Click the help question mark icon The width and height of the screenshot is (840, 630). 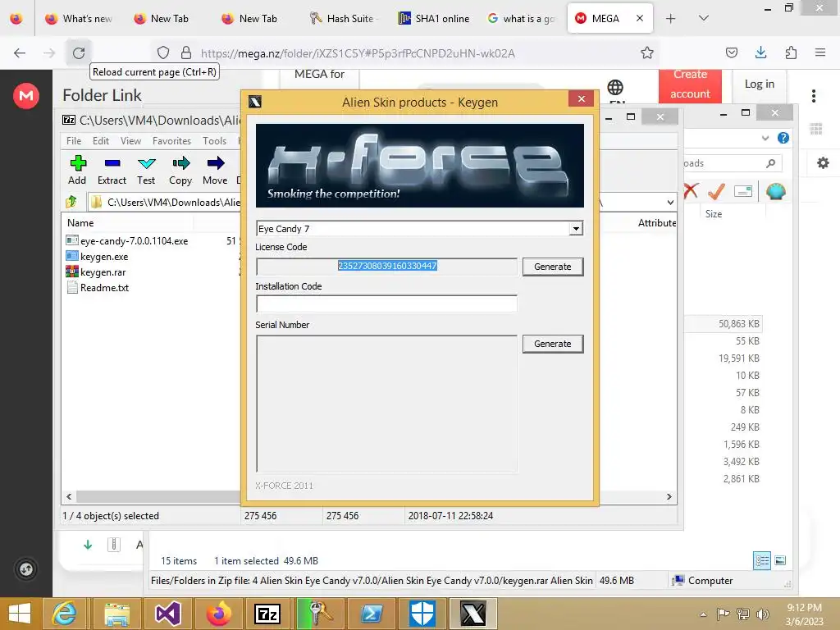pos(783,138)
